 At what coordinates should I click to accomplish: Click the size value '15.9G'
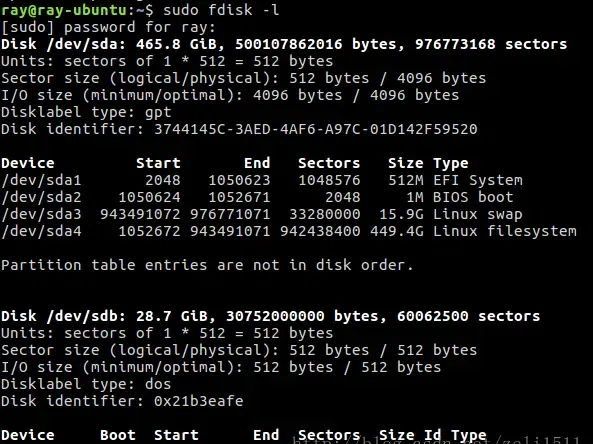pos(402,214)
